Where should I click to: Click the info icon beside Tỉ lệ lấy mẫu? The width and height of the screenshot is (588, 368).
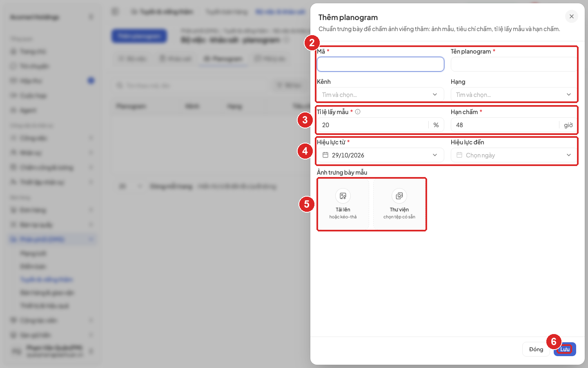358,112
